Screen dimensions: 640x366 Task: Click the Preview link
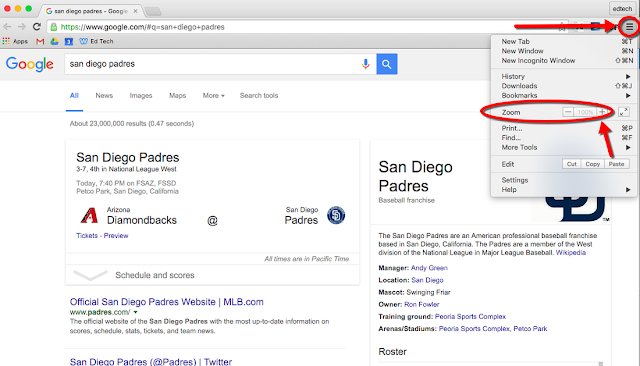pyautogui.click(x=116, y=236)
